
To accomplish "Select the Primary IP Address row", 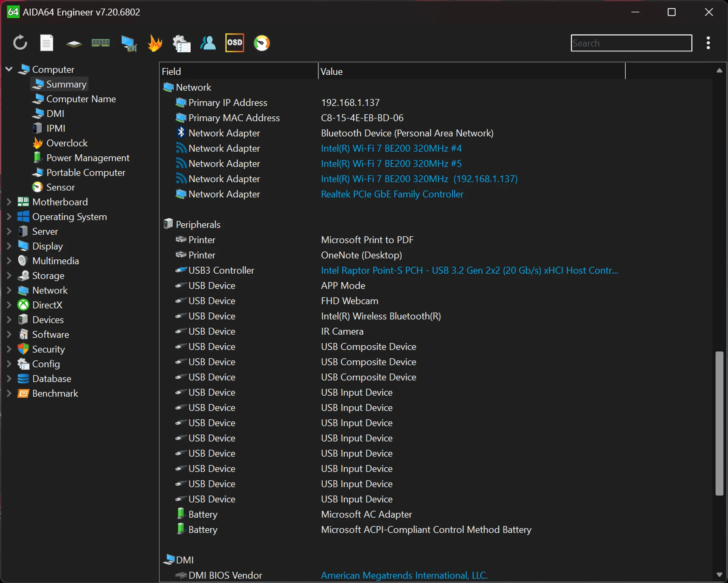I will click(x=436, y=102).
